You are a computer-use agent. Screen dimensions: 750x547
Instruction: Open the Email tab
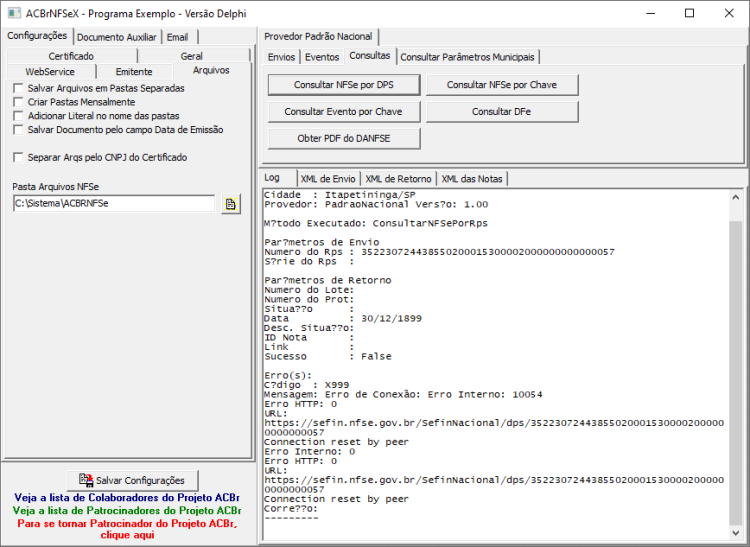click(177, 37)
